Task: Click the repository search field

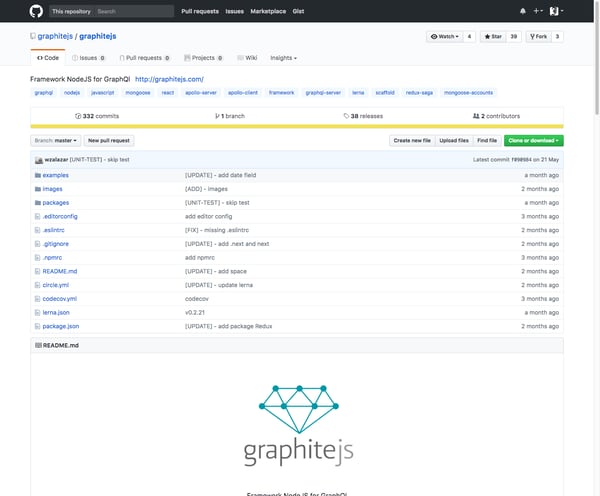Action: click(x=111, y=11)
